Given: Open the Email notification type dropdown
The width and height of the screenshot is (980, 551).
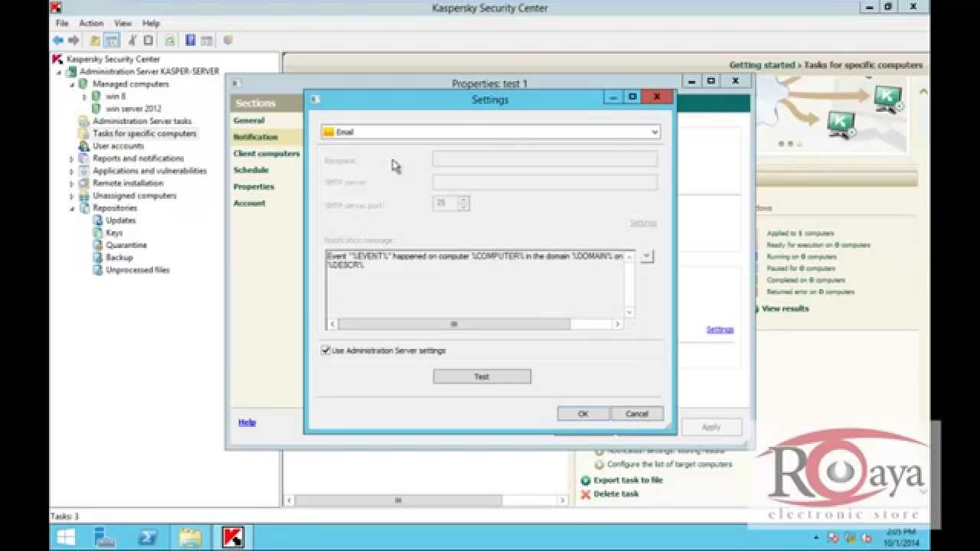Looking at the screenshot, I should 491,132.
